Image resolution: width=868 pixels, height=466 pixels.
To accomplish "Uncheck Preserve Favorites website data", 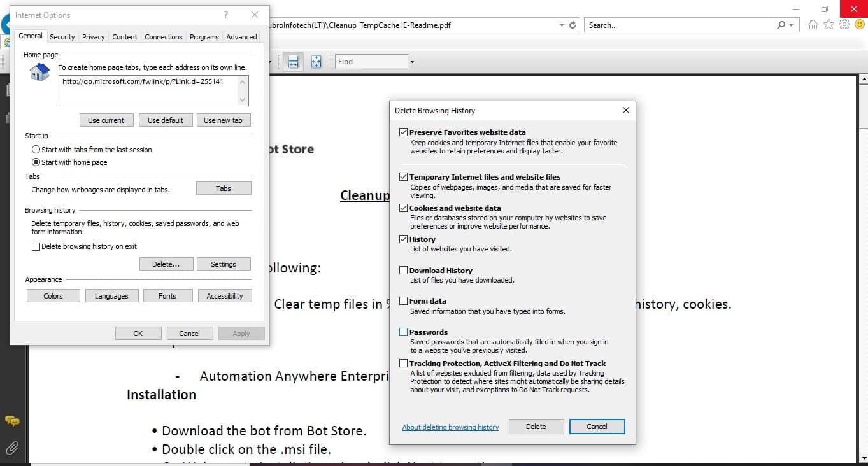I will 403,132.
